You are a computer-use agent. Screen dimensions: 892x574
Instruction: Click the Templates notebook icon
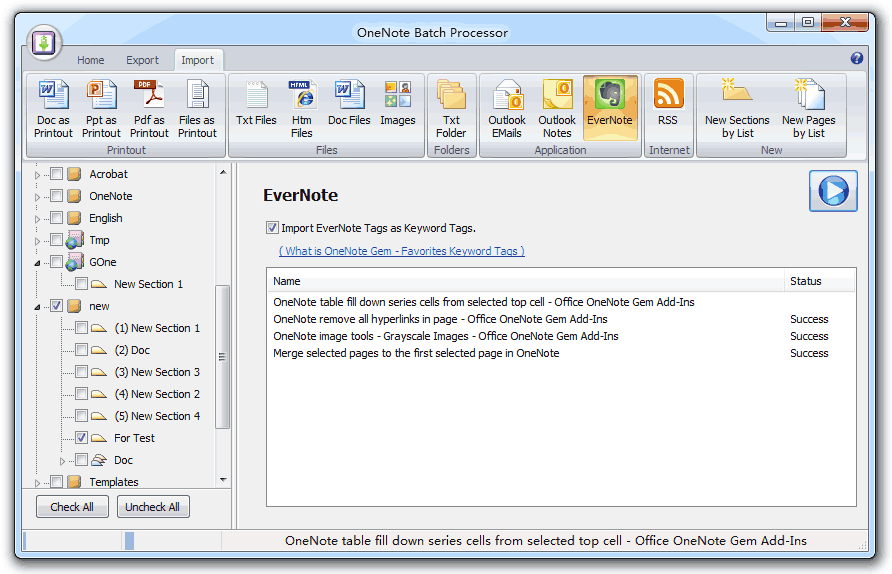(x=75, y=482)
